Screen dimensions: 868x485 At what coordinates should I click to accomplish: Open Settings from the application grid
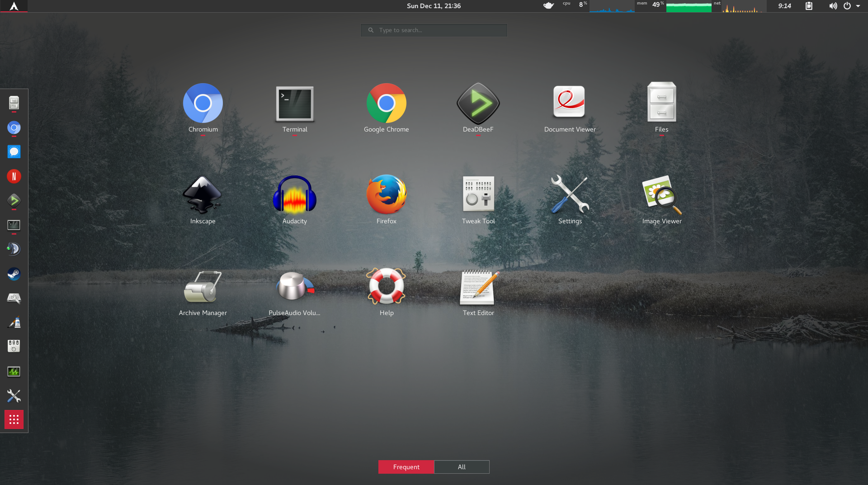click(570, 200)
